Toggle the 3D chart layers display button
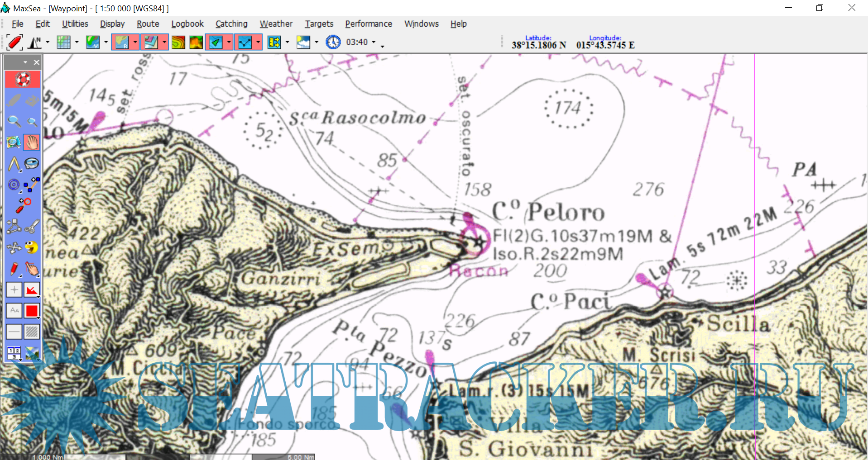Image resolution: width=868 pixels, height=460 pixels. [150, 42]
